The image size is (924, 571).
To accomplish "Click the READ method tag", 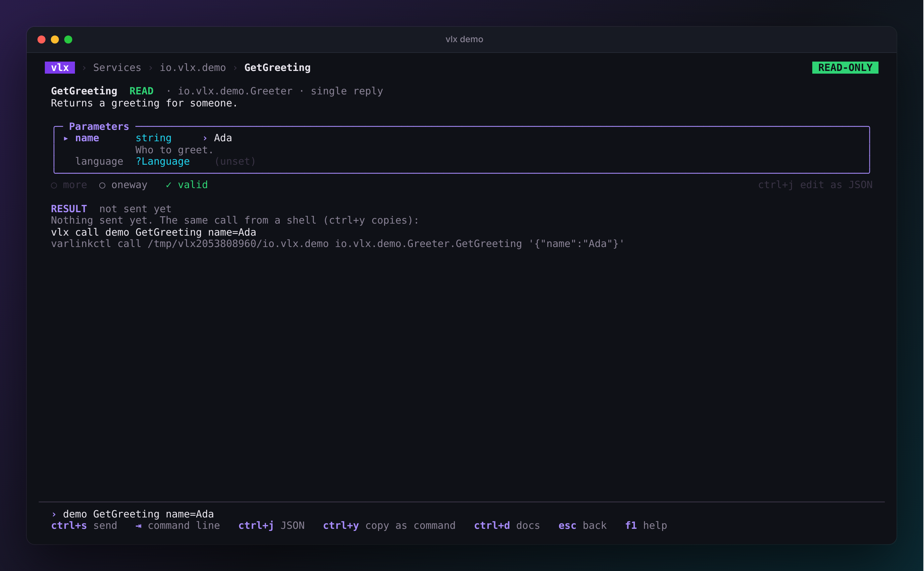I will click(x=142, y=91).
